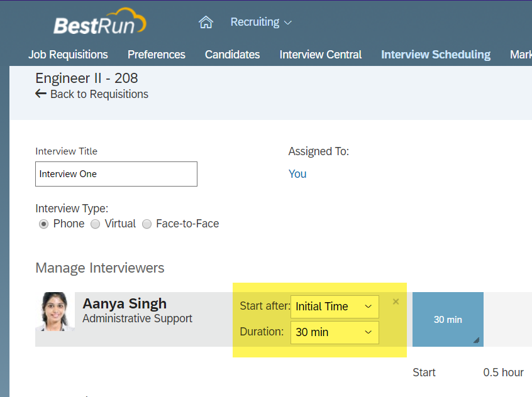This screenshot has height=397, width=532.
Task: Click the Administrative Support text
Action: pos(138,318)
